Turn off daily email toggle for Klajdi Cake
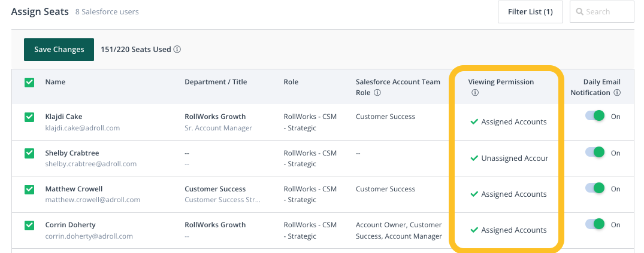 595,115
